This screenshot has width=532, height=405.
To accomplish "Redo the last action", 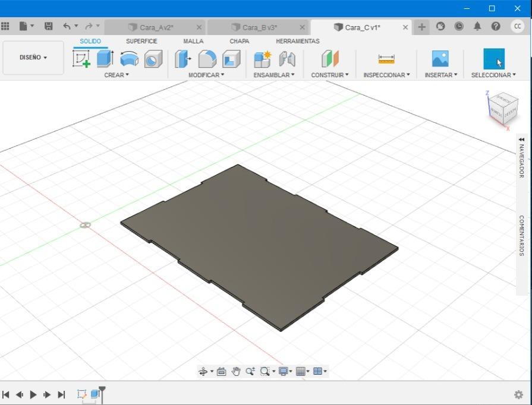I will coord(89,26).
